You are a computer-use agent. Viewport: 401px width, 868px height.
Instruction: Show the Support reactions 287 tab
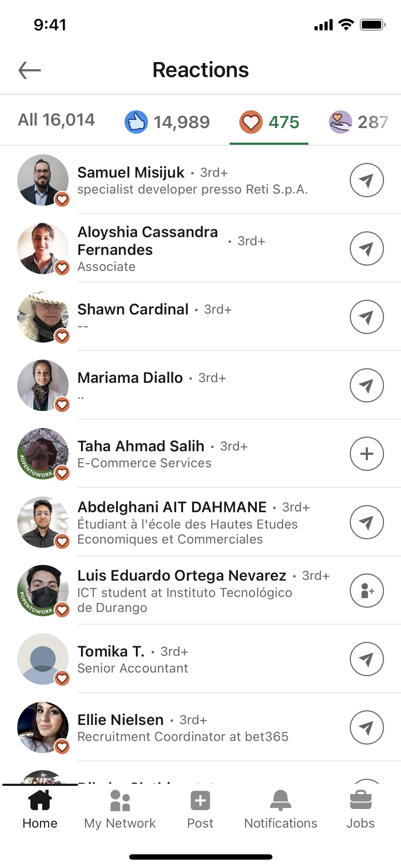359,122
